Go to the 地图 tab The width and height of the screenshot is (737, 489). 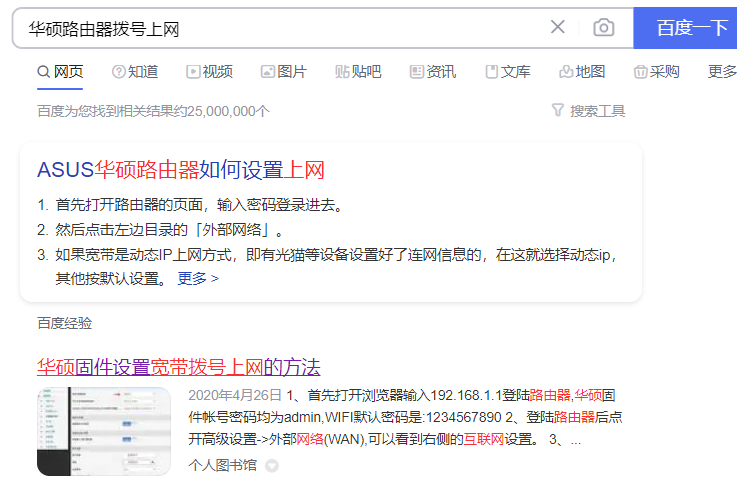(582, 71)
